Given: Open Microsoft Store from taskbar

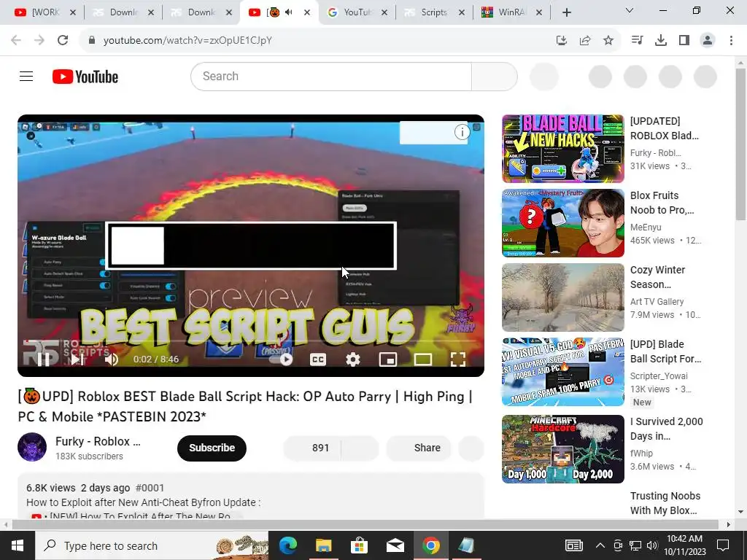Looking at the screenshot, I should 359,545.
